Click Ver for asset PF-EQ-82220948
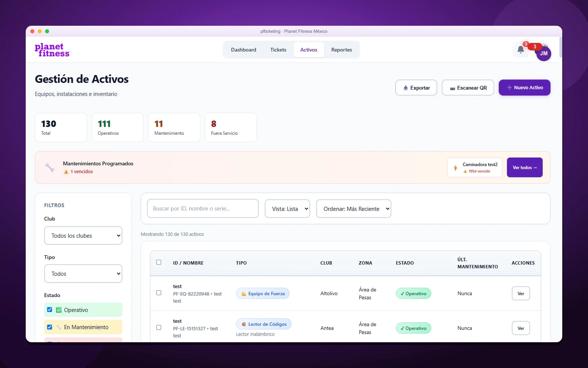 coord(521,293)
